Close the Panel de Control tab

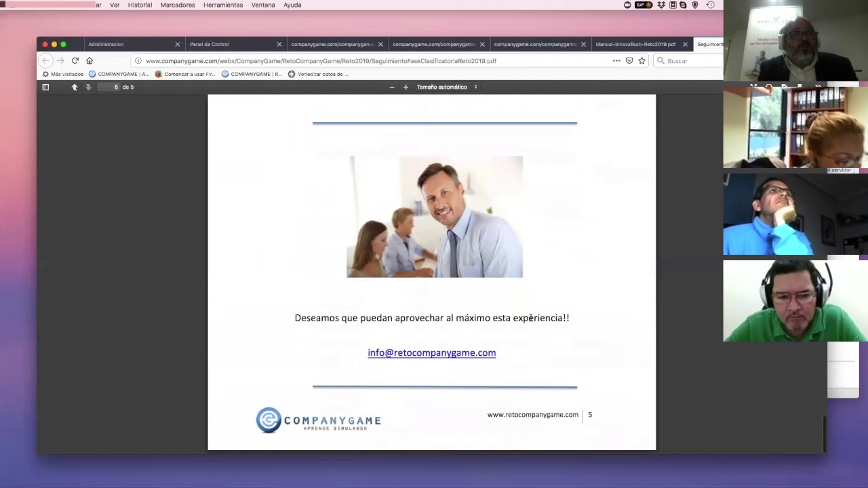(x=279, y=44)
